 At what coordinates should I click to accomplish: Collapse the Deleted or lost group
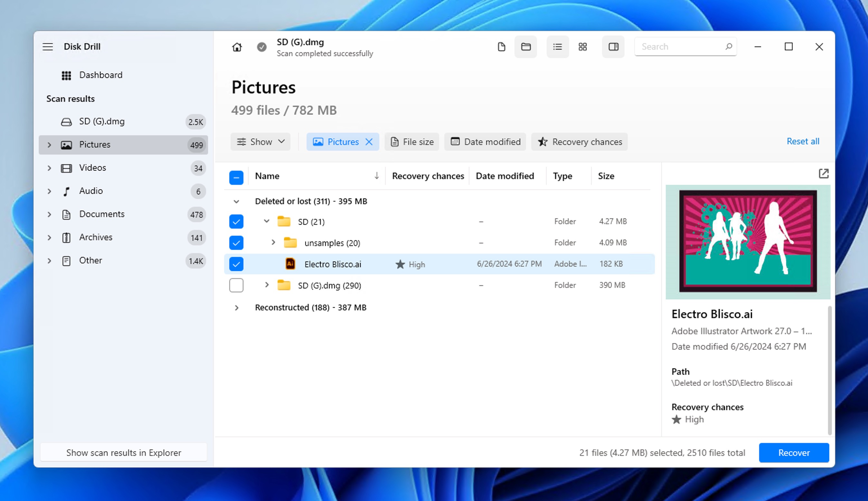(236, 202)
